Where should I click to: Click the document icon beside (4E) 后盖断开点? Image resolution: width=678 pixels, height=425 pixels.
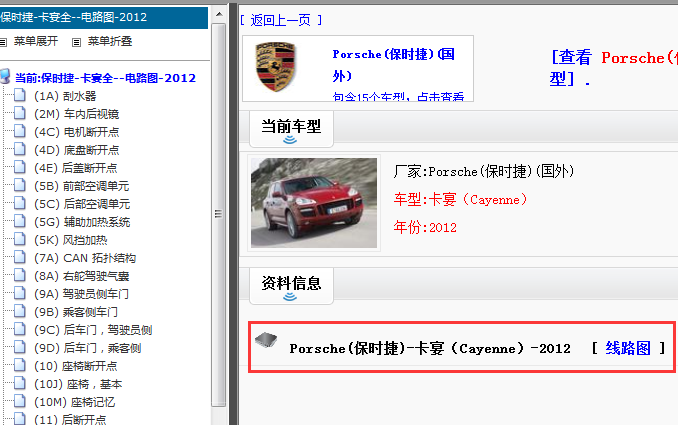(19, 167)
